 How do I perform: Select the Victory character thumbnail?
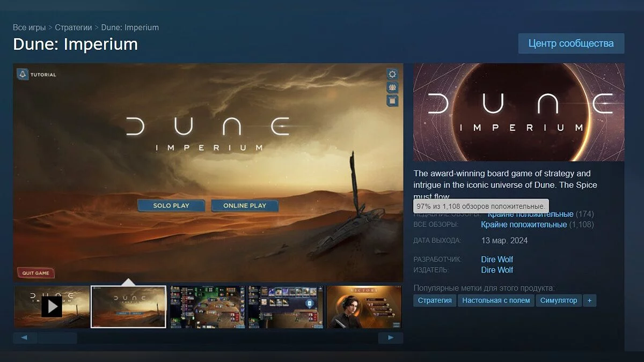[364, 307]
